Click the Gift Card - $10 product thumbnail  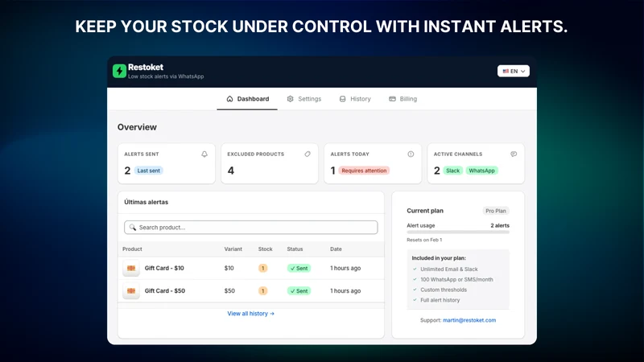click(131, 268)
